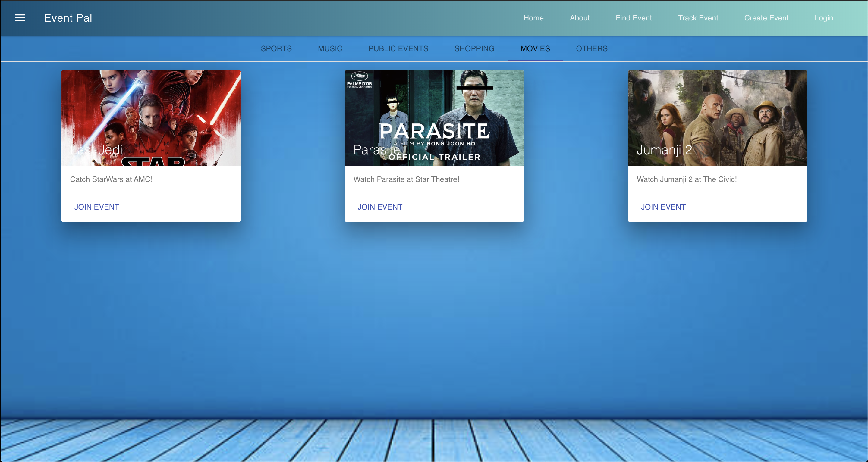Click the Event Pal site title
The image size is (868, 462).
[x=68, y=18]
